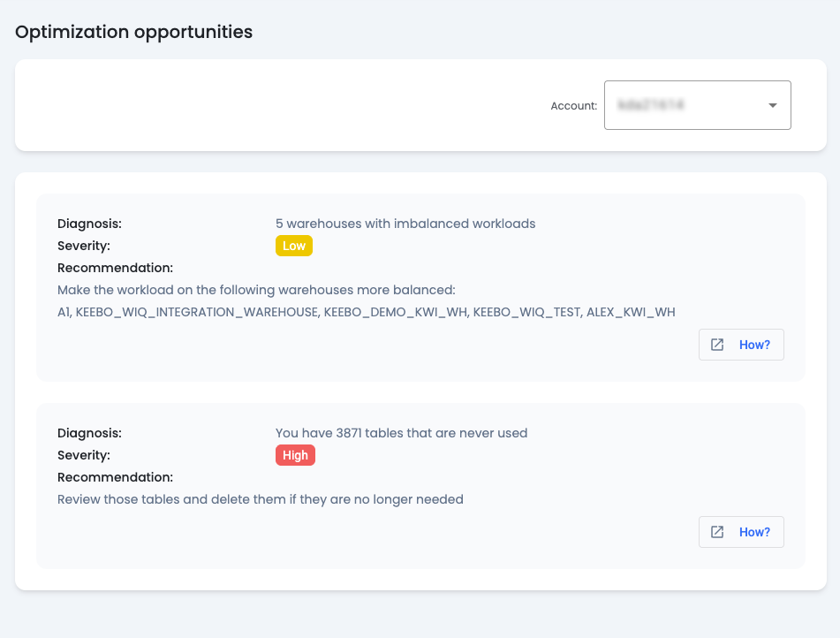Click the Optimization opportunities page title
The height and width of the screenshot is (638, 840).
[x=133, y=32]
